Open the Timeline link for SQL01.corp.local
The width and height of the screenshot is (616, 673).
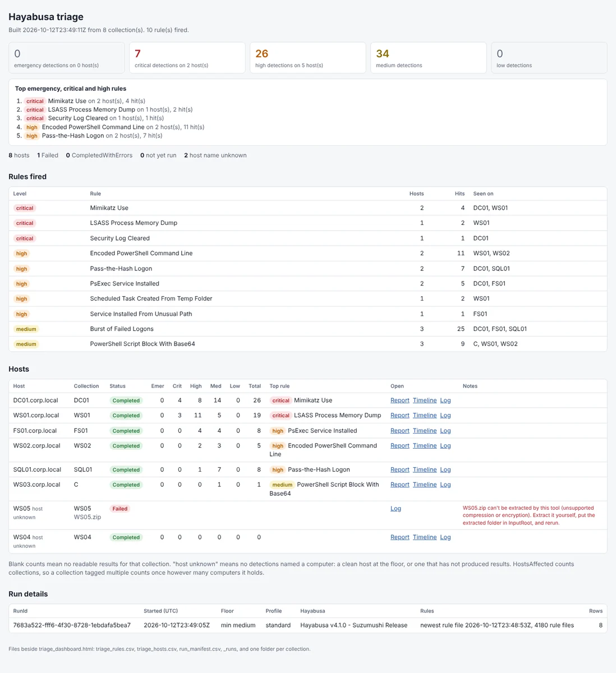coord(425,470)
